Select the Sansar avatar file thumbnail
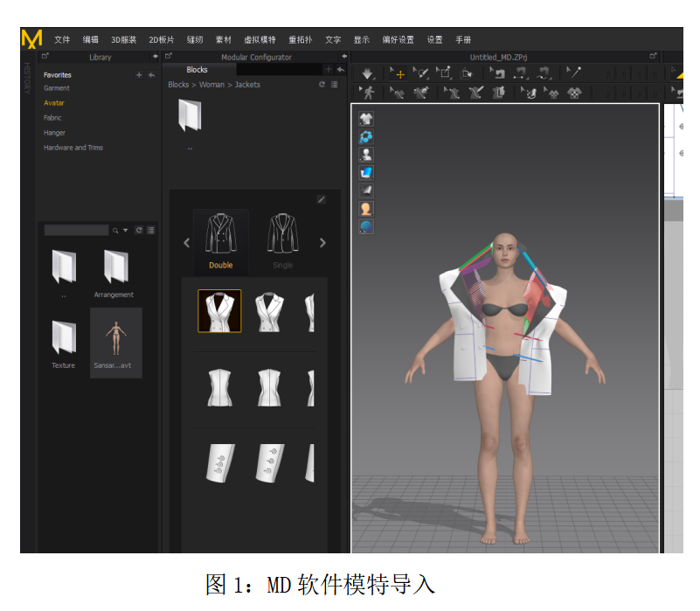 pyautogui.click(x=115, y=341)
